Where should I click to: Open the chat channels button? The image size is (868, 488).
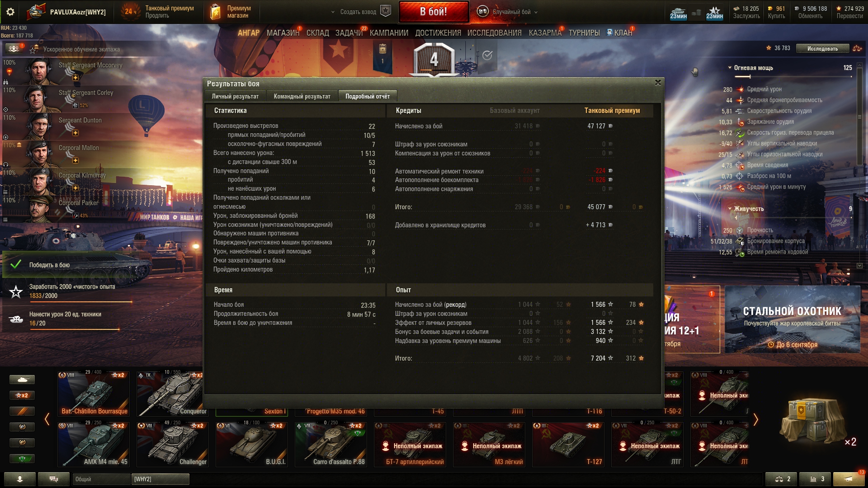click(54, 479)
